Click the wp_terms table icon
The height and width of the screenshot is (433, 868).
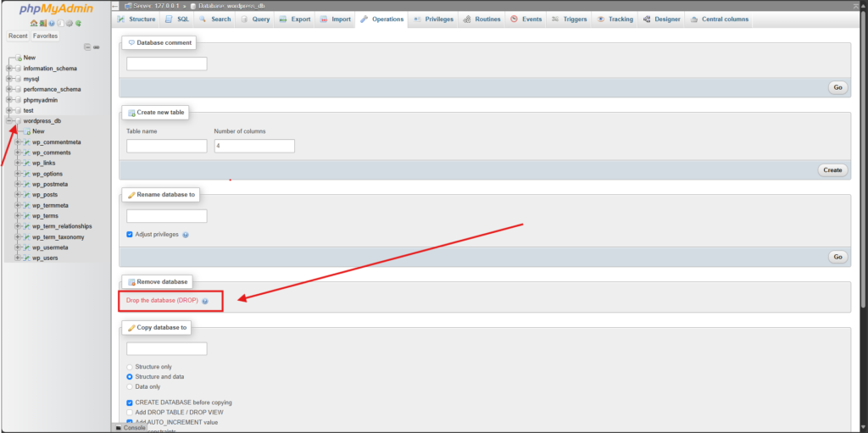coord(26,216)
